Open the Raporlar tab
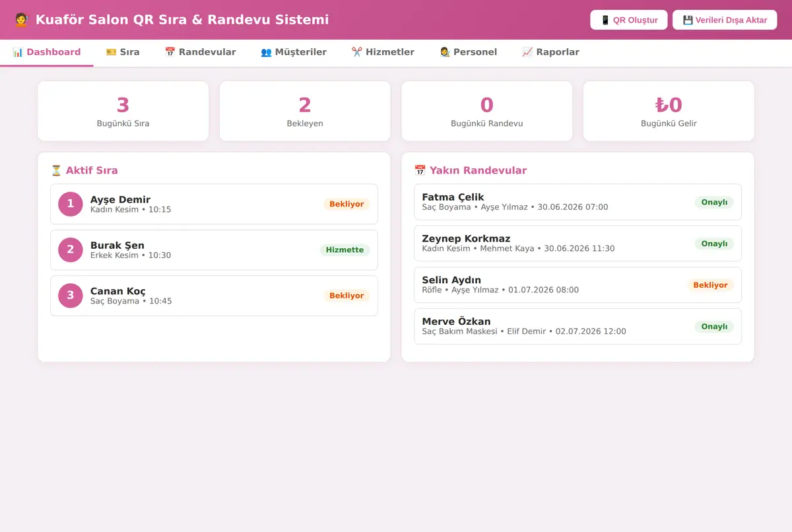This screenshot has height=532, width=792. 550,52
